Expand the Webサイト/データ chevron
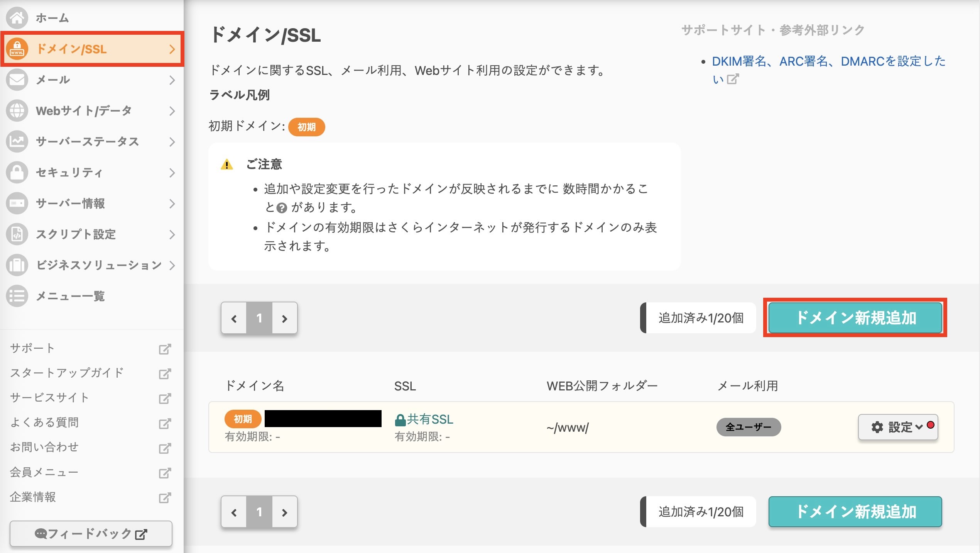Viewport: 980px width, 553px height. (x=172, y=111)
